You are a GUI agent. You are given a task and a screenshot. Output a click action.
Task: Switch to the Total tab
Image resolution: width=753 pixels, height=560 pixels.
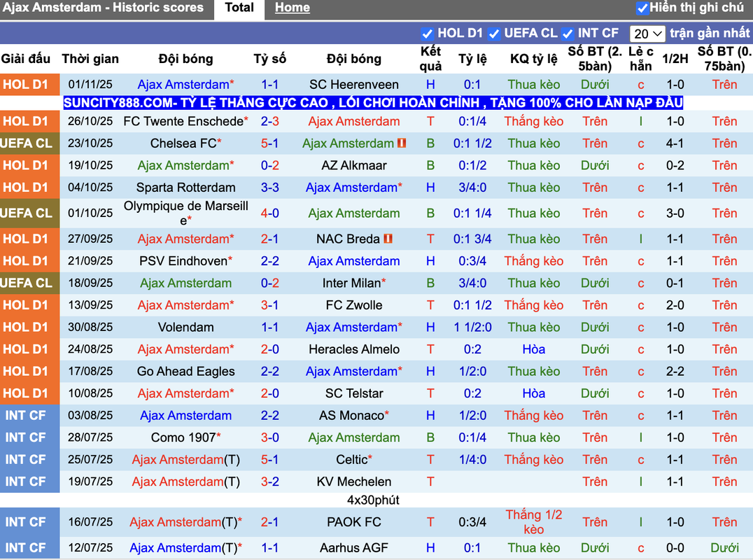[x=239, y=8]
